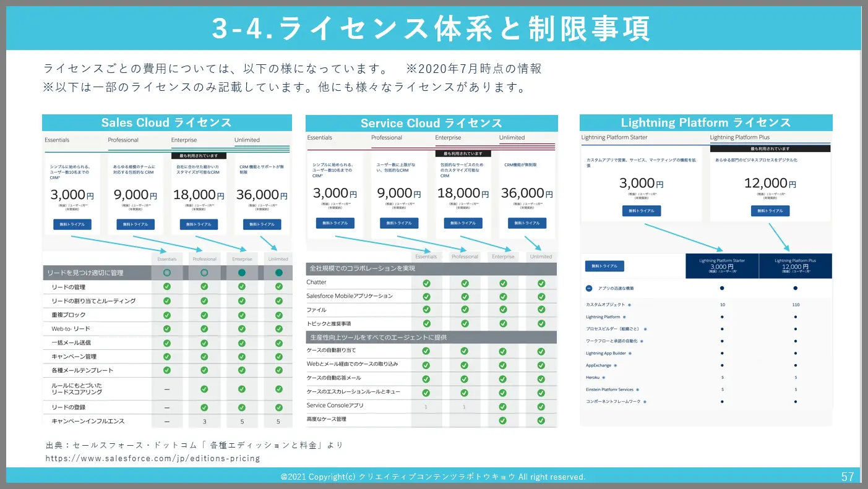
Task: Start 無料トライアル for Service Cloud Enterprise
Action: pos(463,223)
